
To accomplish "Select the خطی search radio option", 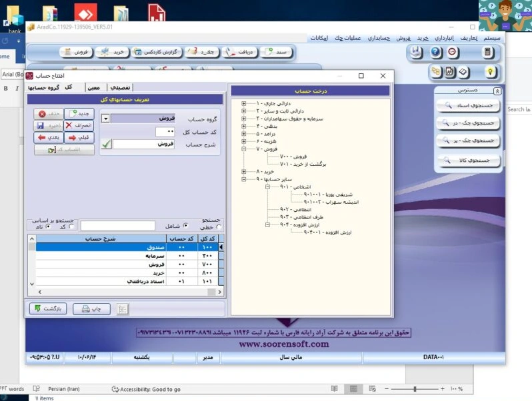I will 219,227.
